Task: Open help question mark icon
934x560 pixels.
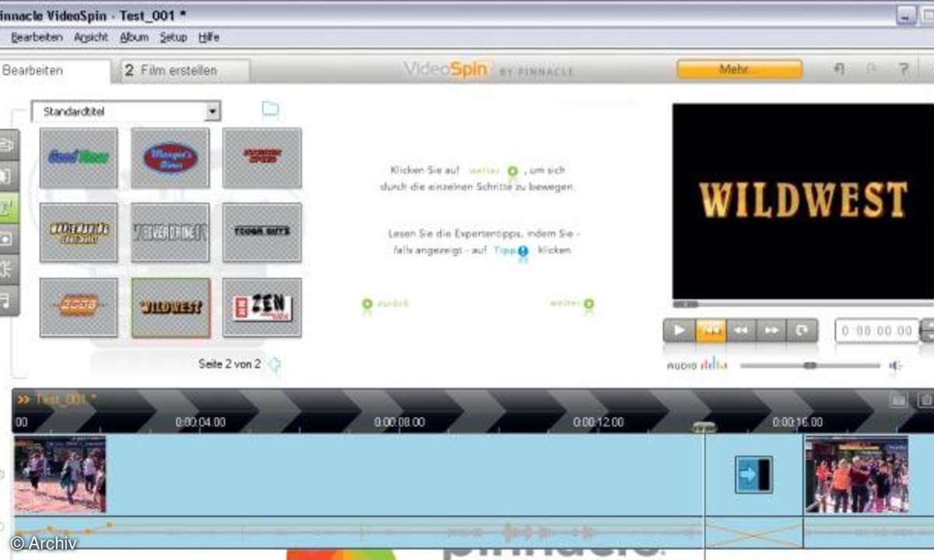Action: [x=903, y=69]
